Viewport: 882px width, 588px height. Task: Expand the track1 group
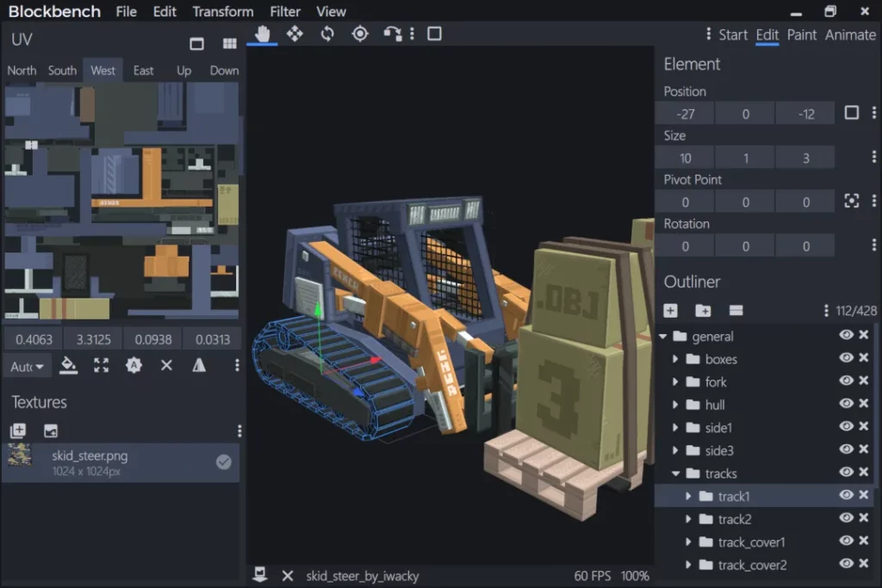tap(688, 497)
